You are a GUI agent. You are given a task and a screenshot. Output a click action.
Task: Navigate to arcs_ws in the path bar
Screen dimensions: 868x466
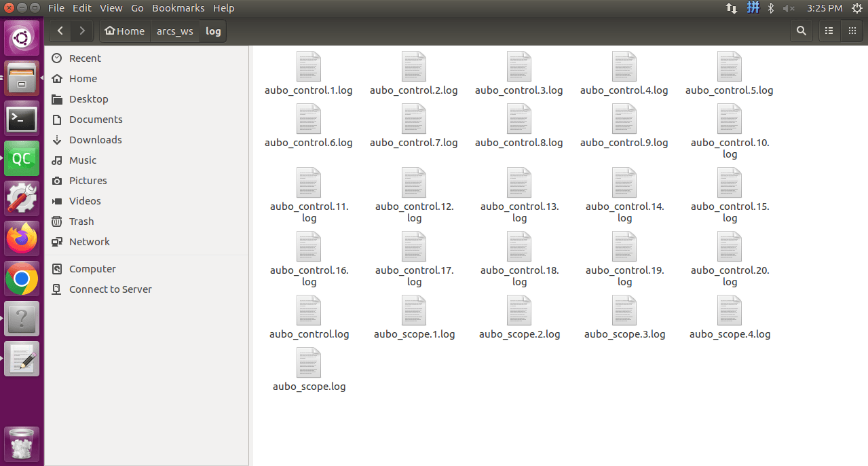tap(175, 31)
